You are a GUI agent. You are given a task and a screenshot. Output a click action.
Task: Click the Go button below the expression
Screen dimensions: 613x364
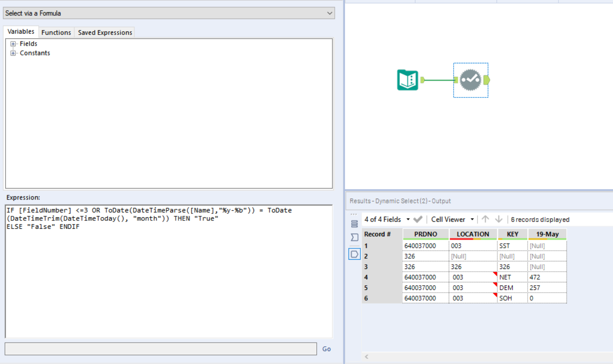point(326,349)
